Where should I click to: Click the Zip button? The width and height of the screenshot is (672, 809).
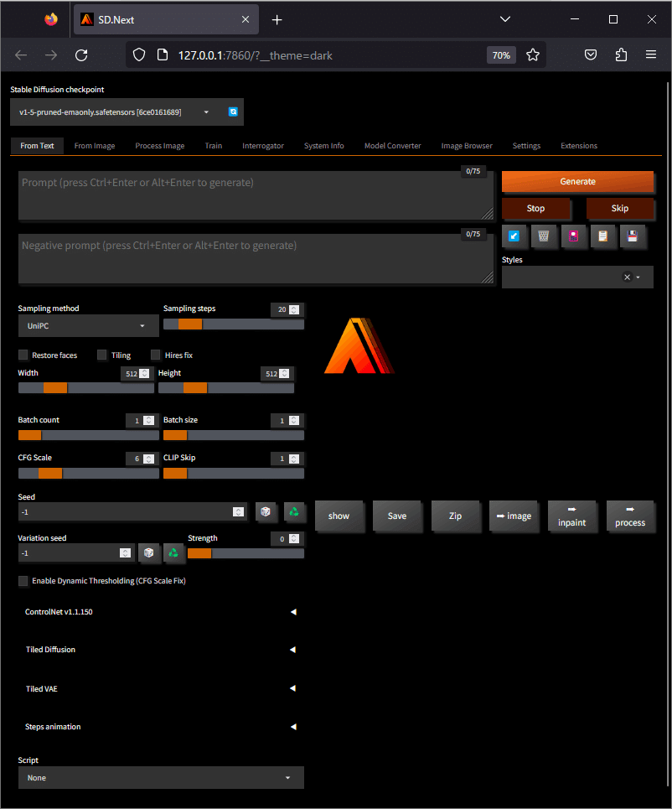[x=455, y=516]
